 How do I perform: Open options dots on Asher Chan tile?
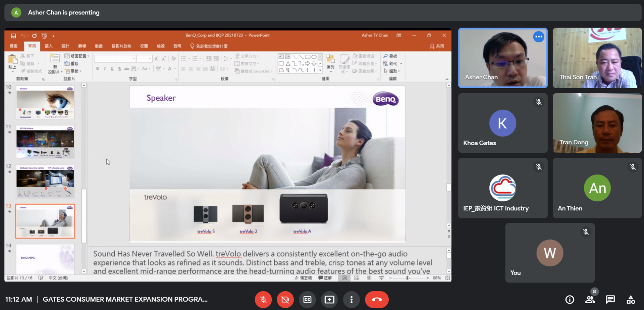(539, 37)
